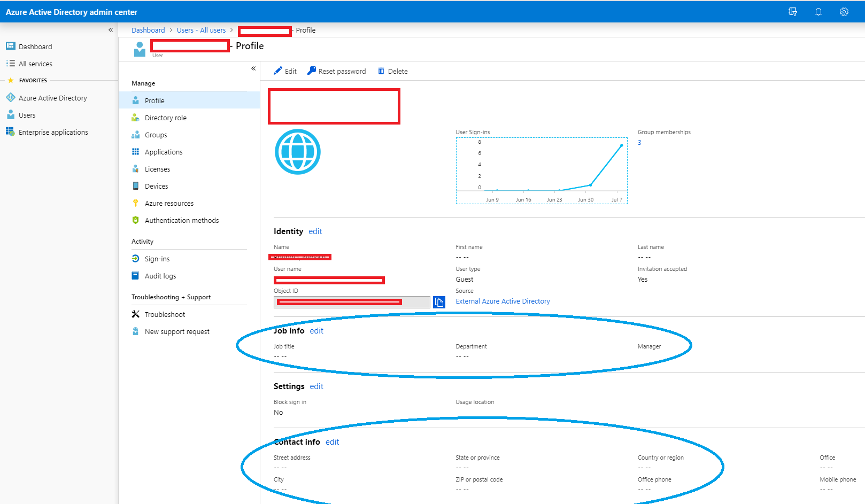This screenshot has height=504, width=865.
Task: Click Reset password toolbar button
Action: click(x=337, y=71)
